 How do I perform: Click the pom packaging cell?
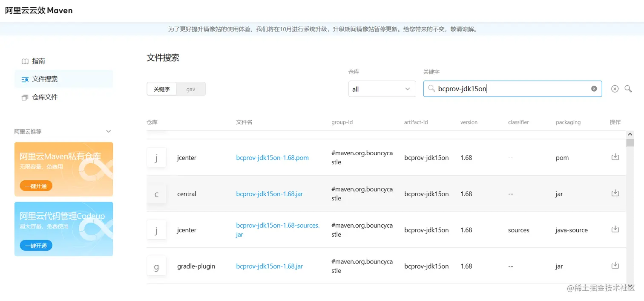click(x=562, y=158)
